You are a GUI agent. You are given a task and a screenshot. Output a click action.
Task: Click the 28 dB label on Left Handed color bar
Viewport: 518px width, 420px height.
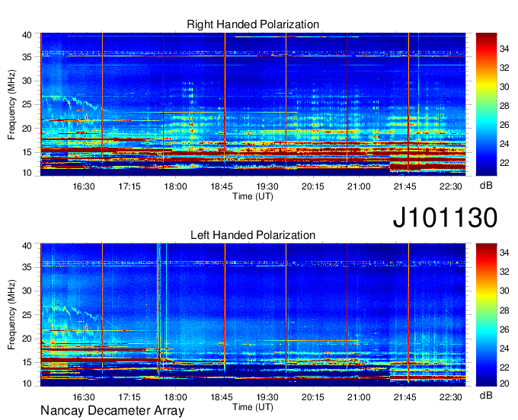pyautogui.click(x=504, y=310)
